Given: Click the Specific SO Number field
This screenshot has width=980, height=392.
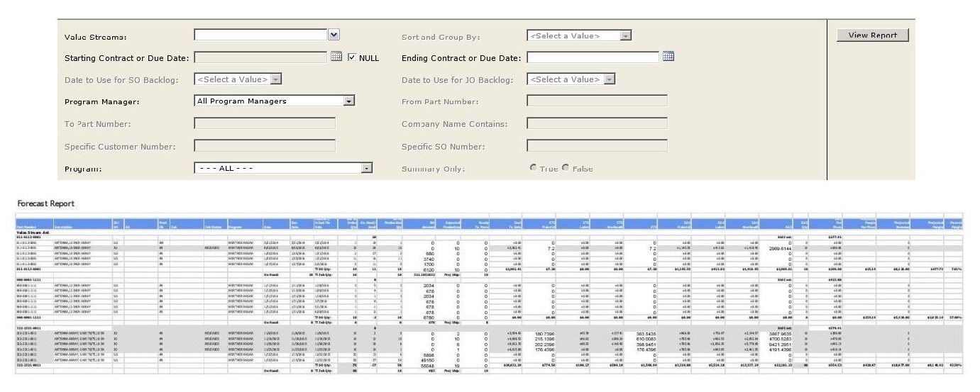Looking at the screenshot, I should pyautogui.click(x=597, y=147).
